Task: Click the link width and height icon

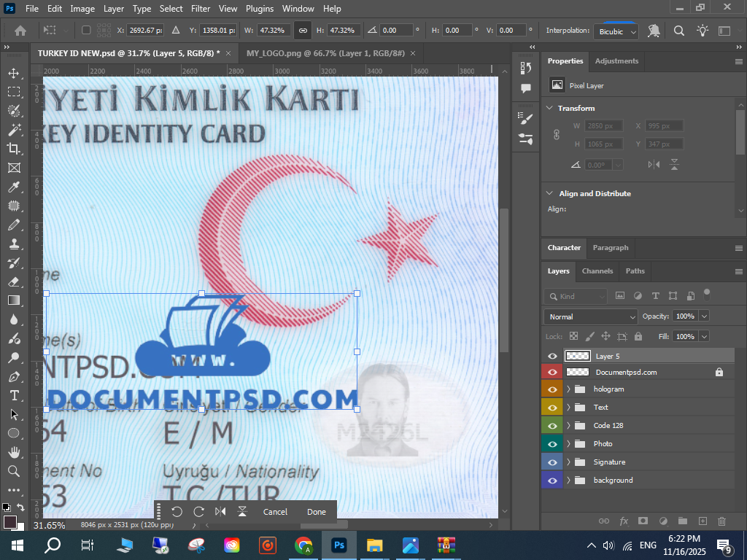Action: (302, 31)
